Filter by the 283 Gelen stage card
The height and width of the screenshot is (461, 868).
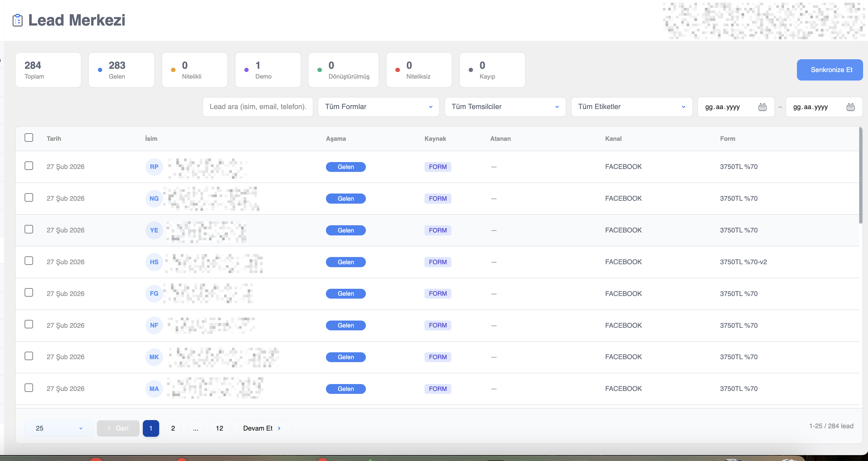[121, 70]
